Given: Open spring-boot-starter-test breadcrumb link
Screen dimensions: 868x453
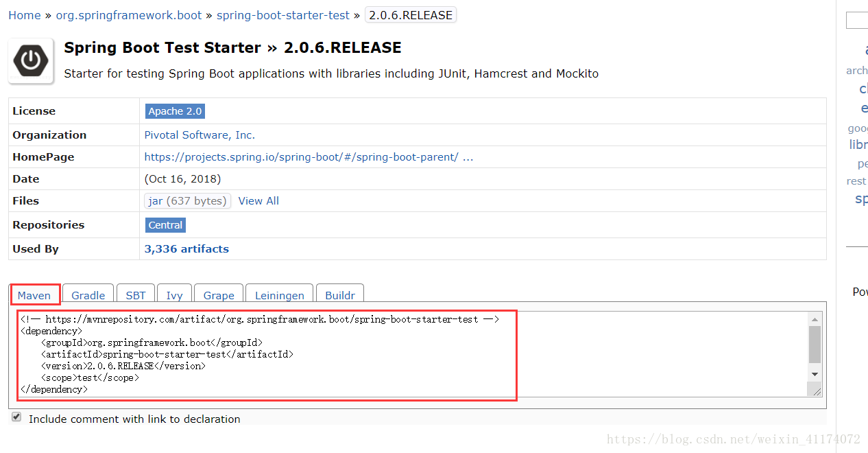Looking at the screenshot, I should (283, 15).
